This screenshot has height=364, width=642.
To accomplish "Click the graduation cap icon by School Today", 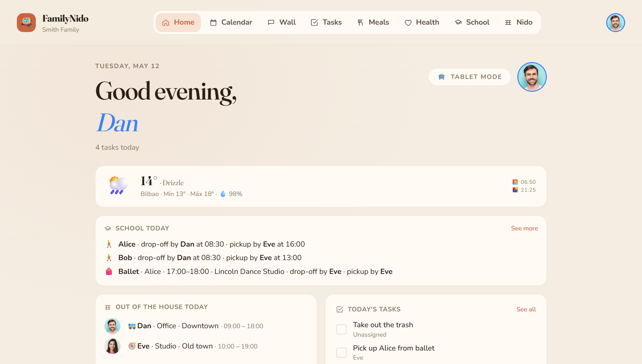I will pyautogui.click(x=108, y=228).
